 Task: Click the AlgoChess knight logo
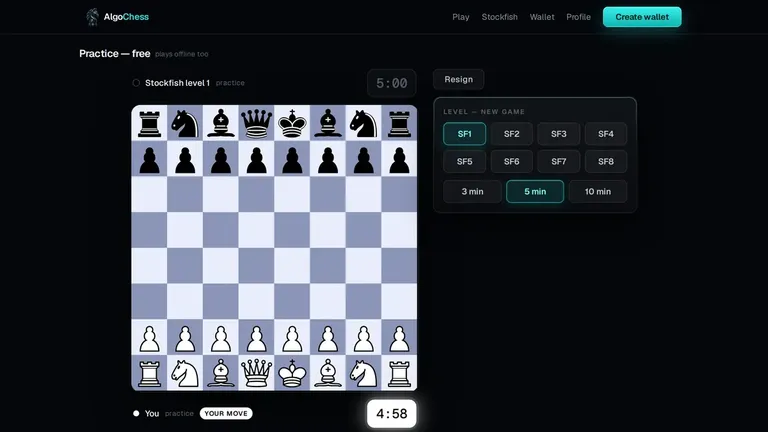tap(92, 17)
